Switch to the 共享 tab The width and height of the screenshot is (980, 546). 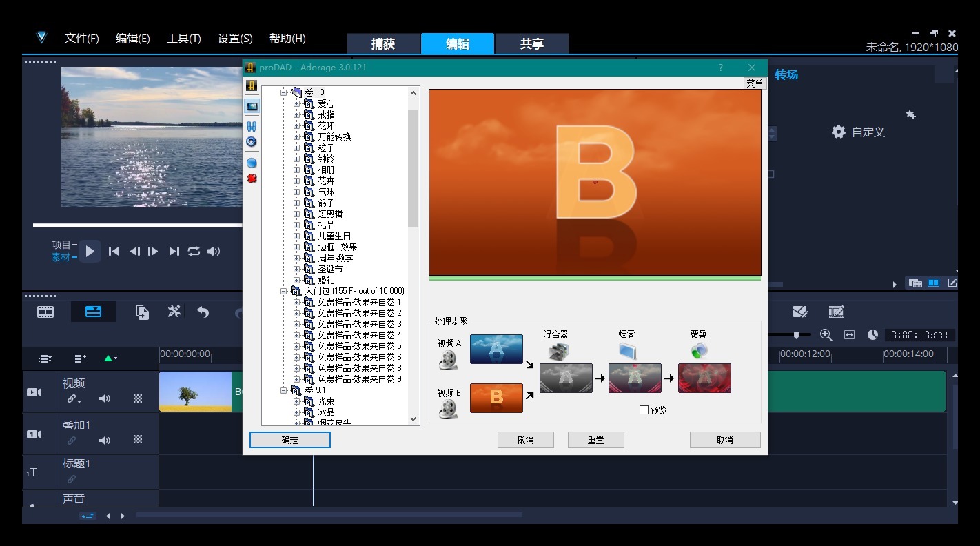(x=531, y=44)
